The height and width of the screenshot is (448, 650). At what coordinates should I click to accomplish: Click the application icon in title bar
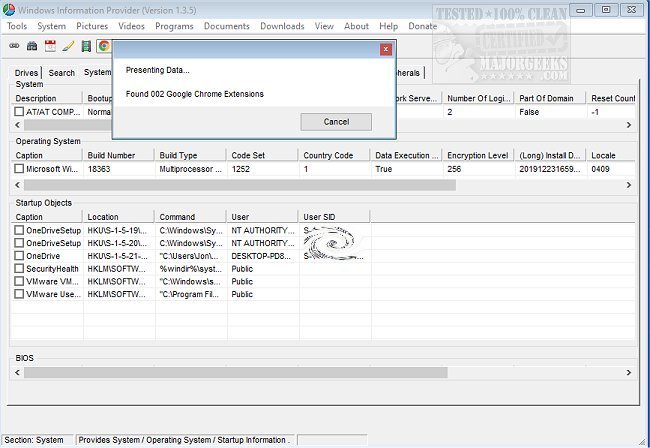tap(10, 9)
